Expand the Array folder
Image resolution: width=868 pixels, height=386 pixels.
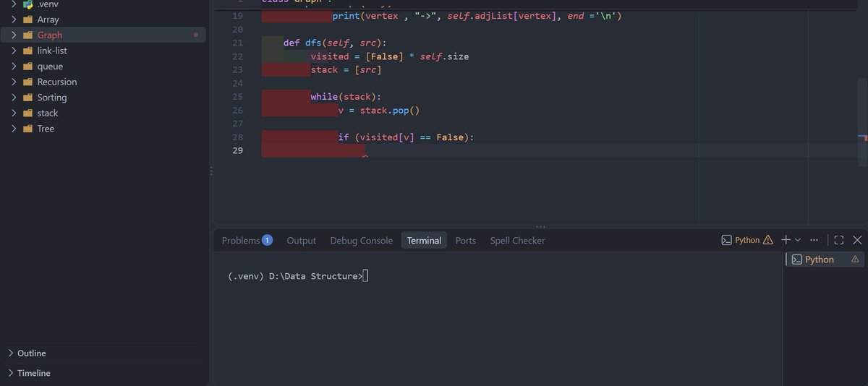click(14, 20)
